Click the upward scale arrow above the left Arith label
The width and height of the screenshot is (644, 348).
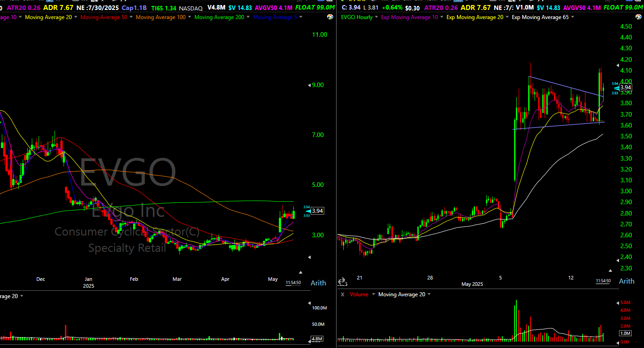pos(300,272)
